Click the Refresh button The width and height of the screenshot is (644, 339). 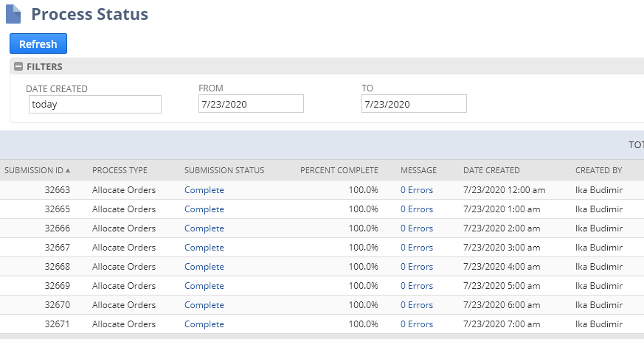pyautogui.click(x=38, y=44)
